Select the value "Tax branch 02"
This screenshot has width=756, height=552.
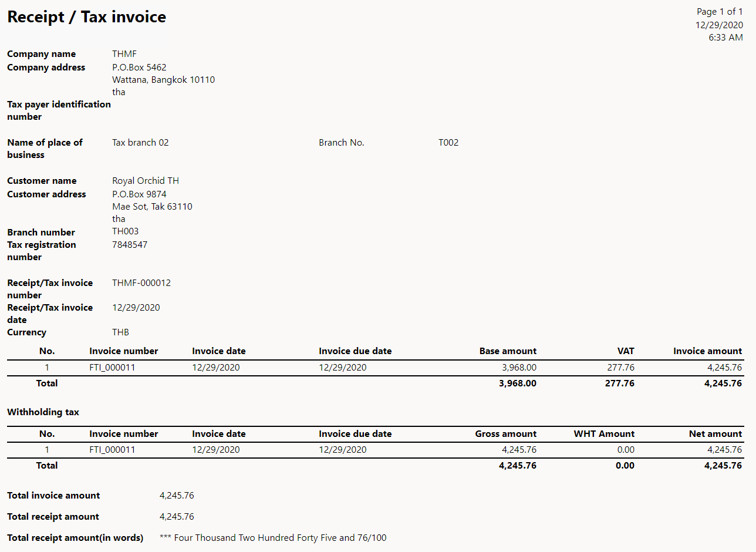coord(140,143)
